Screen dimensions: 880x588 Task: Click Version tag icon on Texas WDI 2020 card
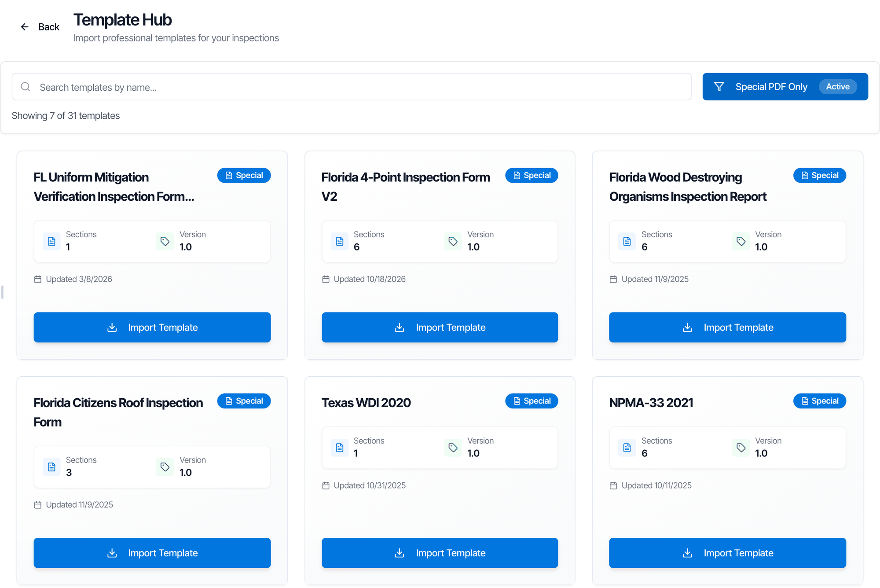(453, 448)
